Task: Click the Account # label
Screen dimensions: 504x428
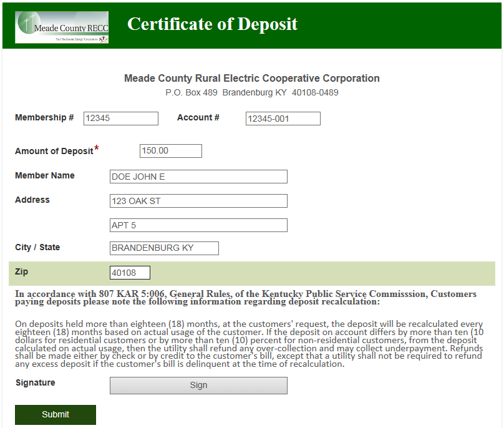Action: [x=198, y=117]
